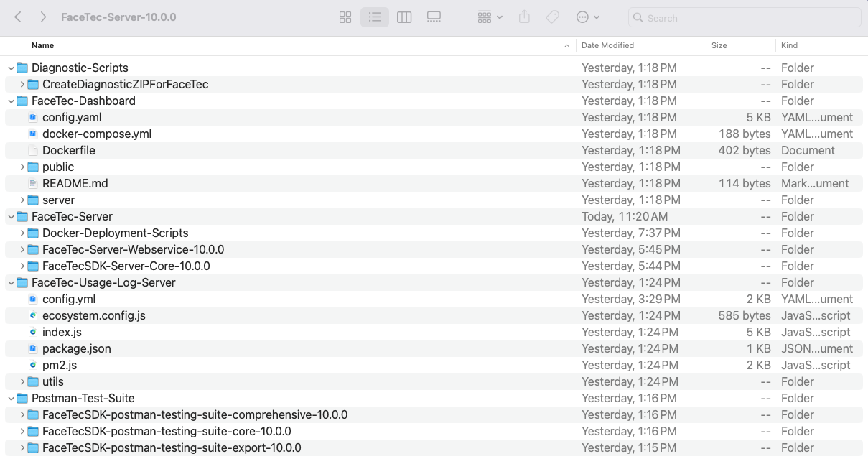The width and height of the screenshot is (868, 464).
Task: Collapse the Postman-Test-Suite folder
Action: pos(11,399)
